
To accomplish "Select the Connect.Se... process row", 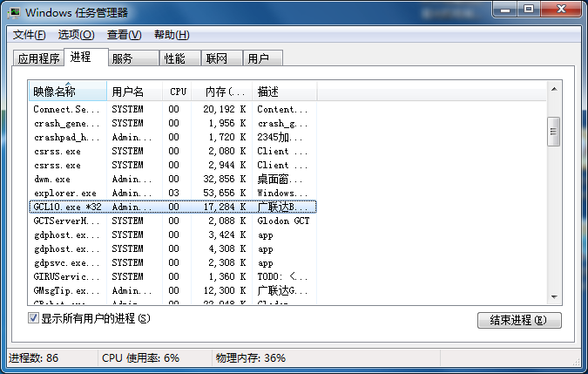I will (172, 109).
